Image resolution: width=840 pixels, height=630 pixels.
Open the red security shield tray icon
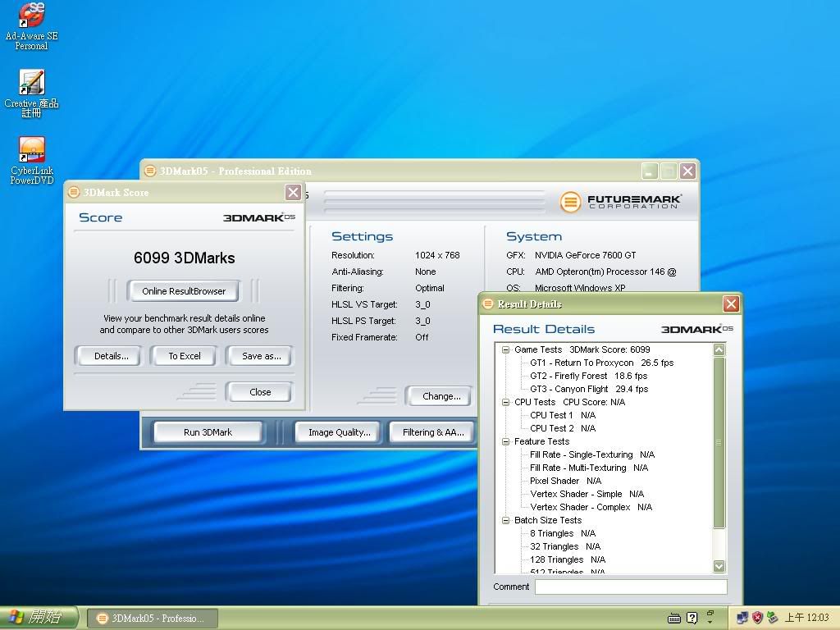tap(757, 618)
